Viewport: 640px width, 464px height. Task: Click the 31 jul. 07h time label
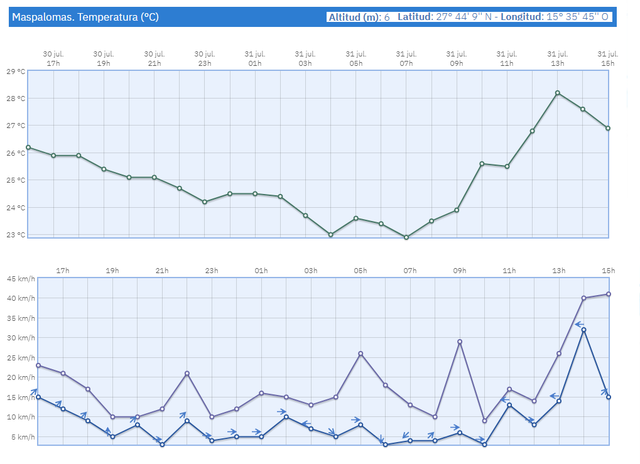pyautogui.click(x=406, y=58)
